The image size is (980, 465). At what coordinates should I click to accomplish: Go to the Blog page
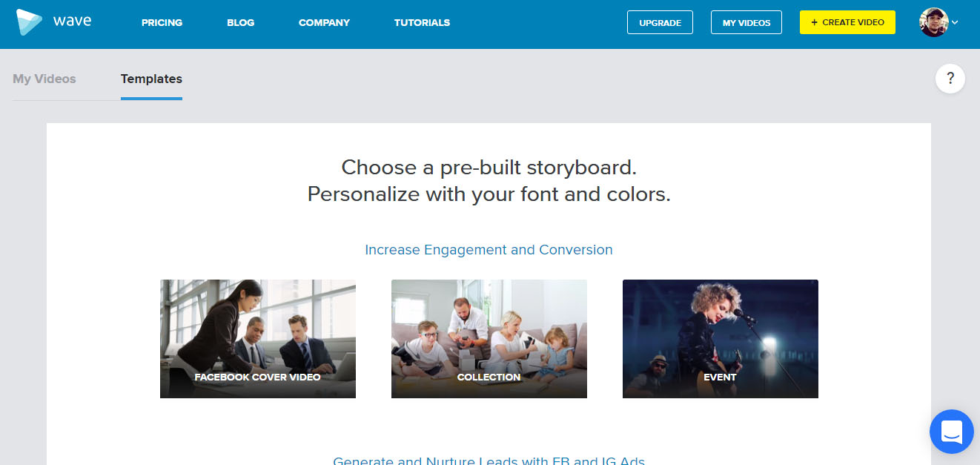(240, 23)
